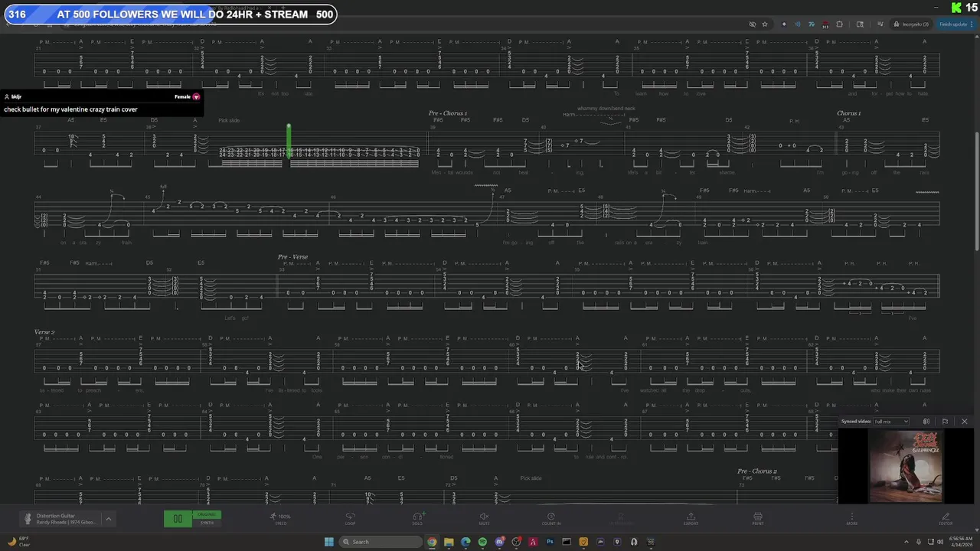Click the blue sound-wave extension icon
The width and height of the screenshot is (980, 551).
(x=798, y=24)
